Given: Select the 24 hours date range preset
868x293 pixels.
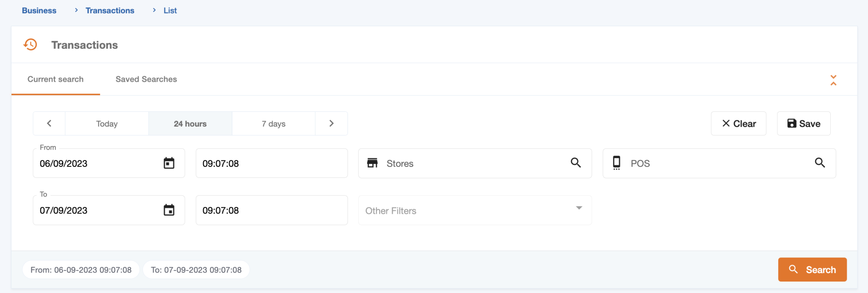Looking at the screenshot, I should click(x=190, y=123).
